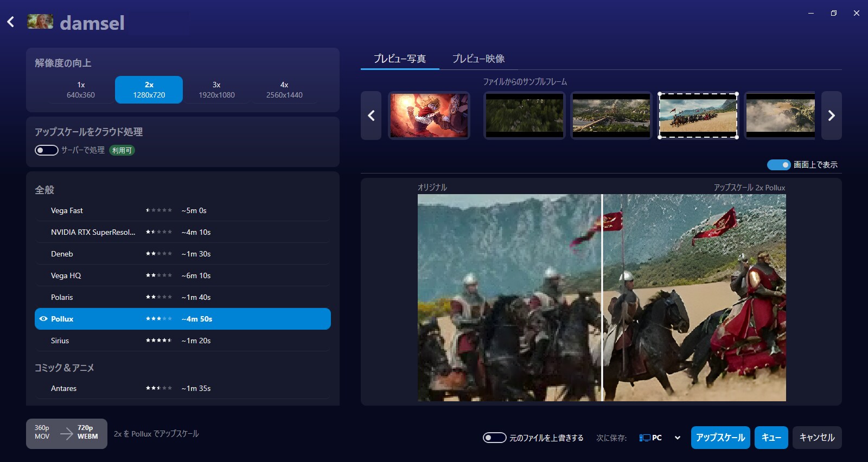Click the original left side of preview image
Screen dimensions: 868x462
click(x=509, y=298)
